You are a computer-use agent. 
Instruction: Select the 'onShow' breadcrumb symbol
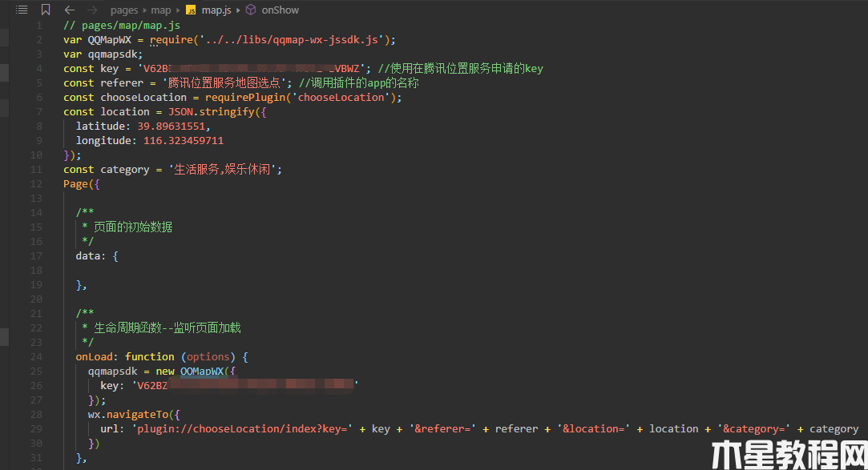(280, 10)
